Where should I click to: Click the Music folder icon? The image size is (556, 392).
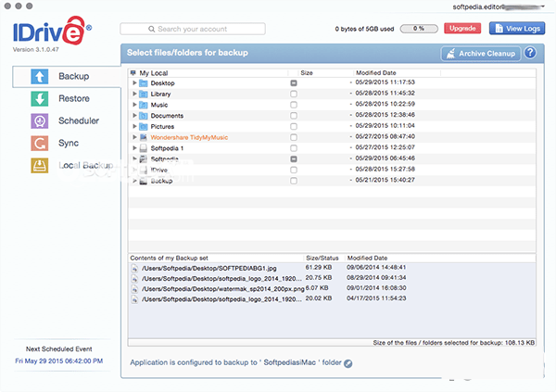[x=144, y=105]
